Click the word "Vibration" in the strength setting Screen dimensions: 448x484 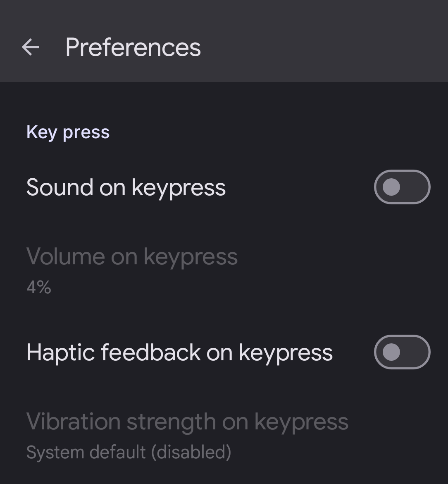(x=73, y=422)
